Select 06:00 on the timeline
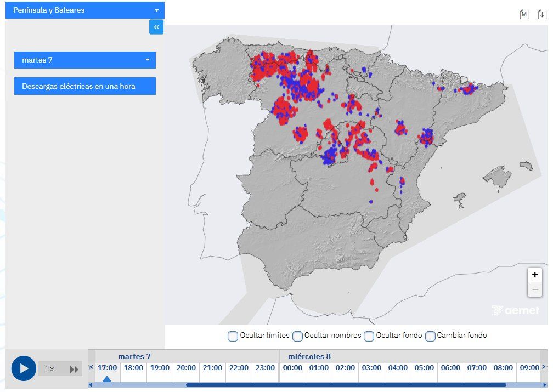This screenshot has height=392, width=553. 451,368
